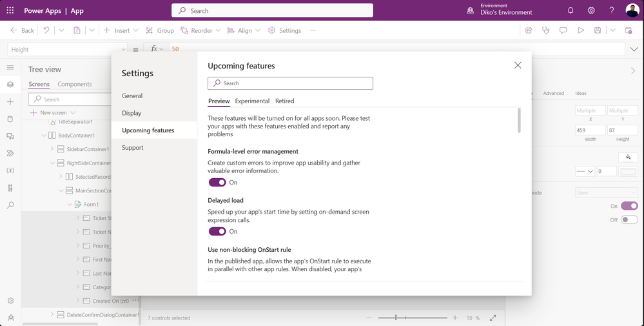The width and height of the screenshot is (644, 326).
Task: Collapse the BodyContainer1 tree node
Action: point(44,136)
